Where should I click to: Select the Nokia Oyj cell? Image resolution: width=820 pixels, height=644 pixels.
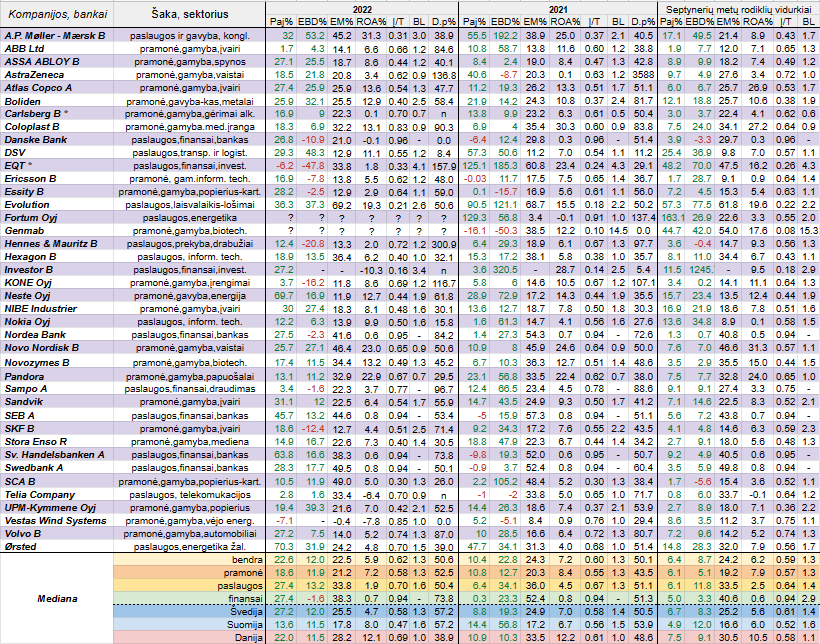click(57, 322)
